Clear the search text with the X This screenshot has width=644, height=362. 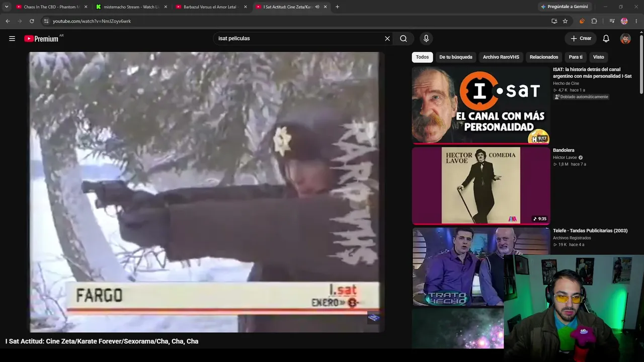click(387, 38)
